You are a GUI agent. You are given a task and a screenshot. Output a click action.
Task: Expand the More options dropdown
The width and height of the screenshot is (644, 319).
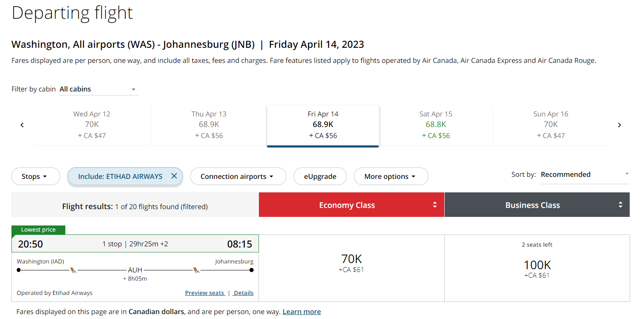tap(390, 176)
